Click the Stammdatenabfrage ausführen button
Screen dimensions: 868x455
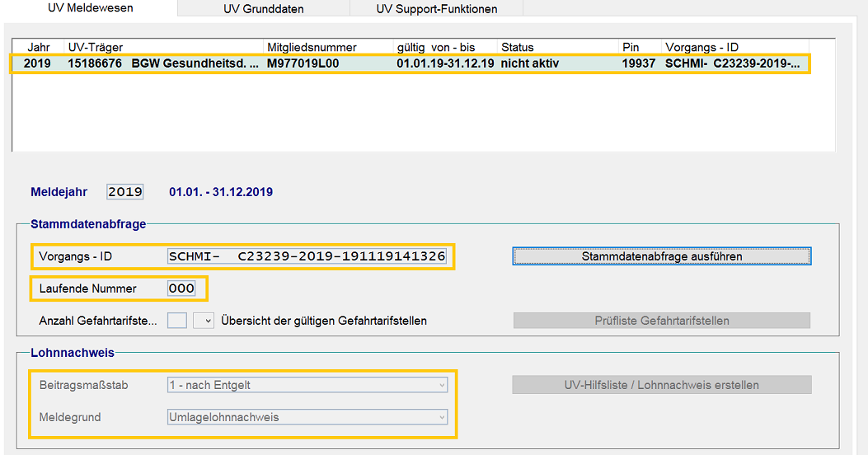coord(661,256)
